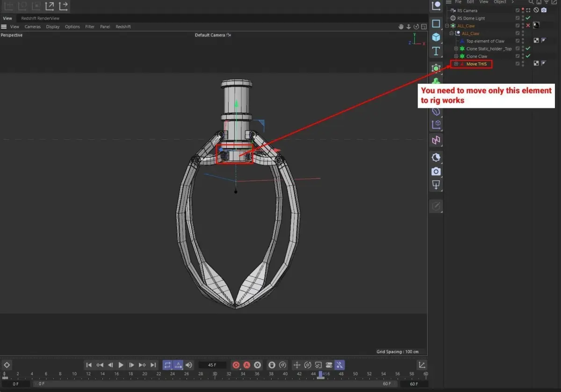Play the animation forward
Screen dimensions: 561x392
pos(121,365)
